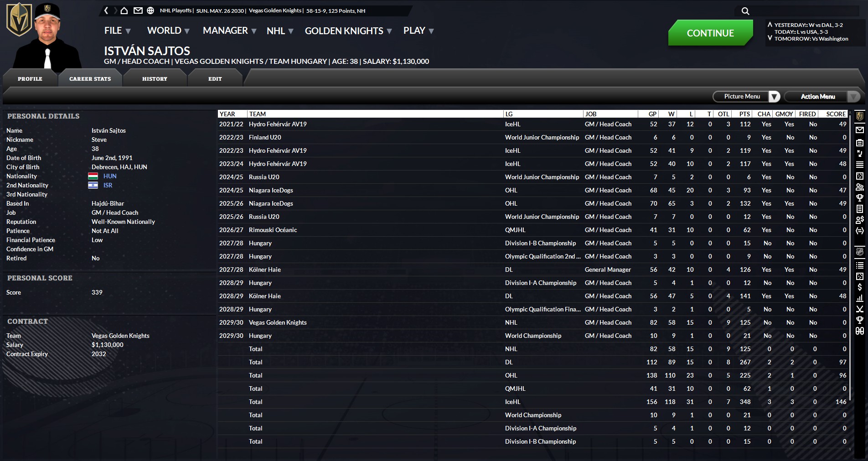Open the WORLD menu
The height and width of the screenshot is (461, 868).
pos(168,31)
